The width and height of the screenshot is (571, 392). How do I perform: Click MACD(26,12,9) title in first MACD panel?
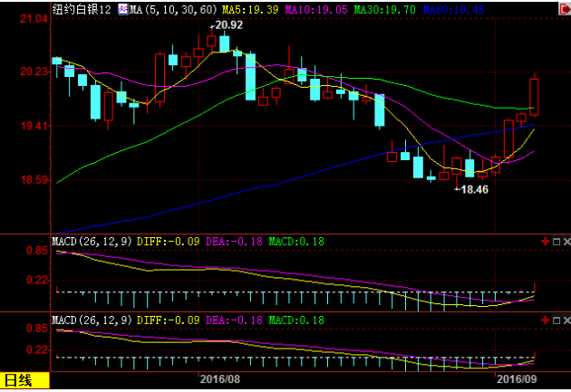[x=92, y=242]
